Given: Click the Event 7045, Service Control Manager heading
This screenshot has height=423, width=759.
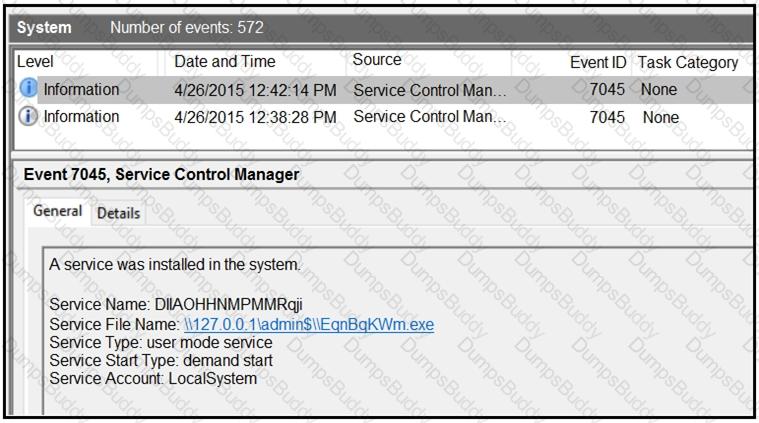Looking at the screenshot, I should pyautogui.click(x=161, y=174).
